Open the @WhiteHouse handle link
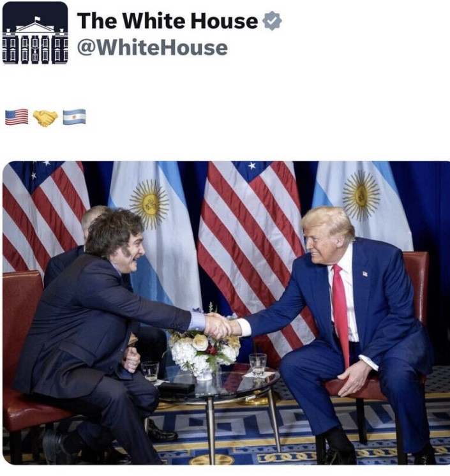 [x=153, y=48]
